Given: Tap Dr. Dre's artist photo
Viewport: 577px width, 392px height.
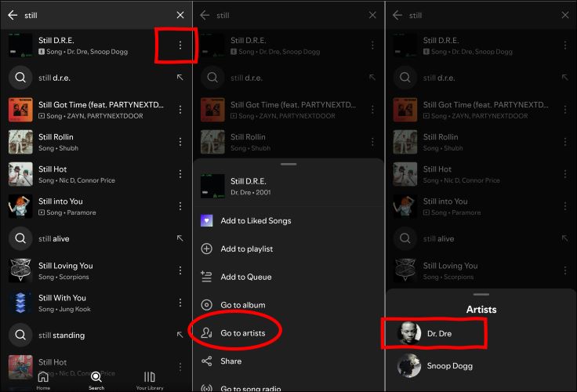Looking at the screenshot, I should click(408, 333).
